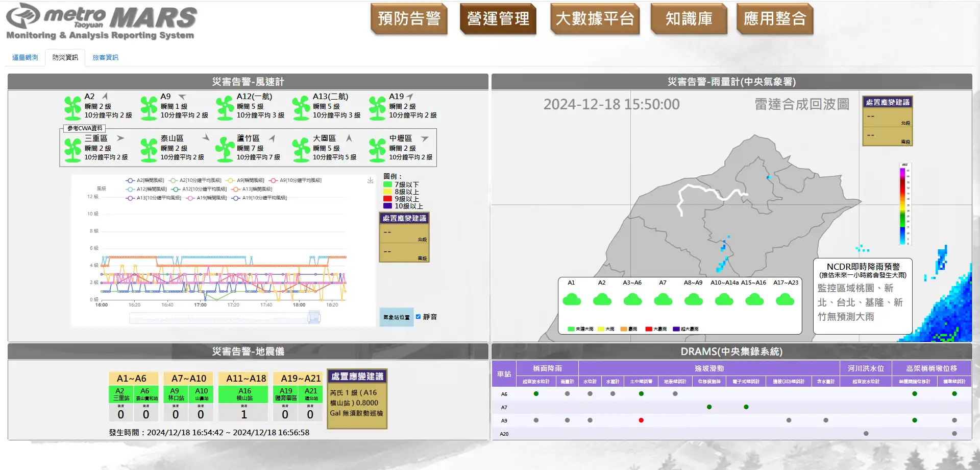Click the metro Taoyuan MARS logo

[x=102, y=21]
